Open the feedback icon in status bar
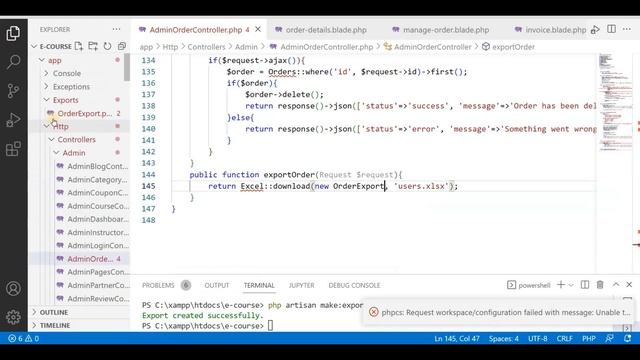Screen dimensions: 640x360 (x=609, y=338)
